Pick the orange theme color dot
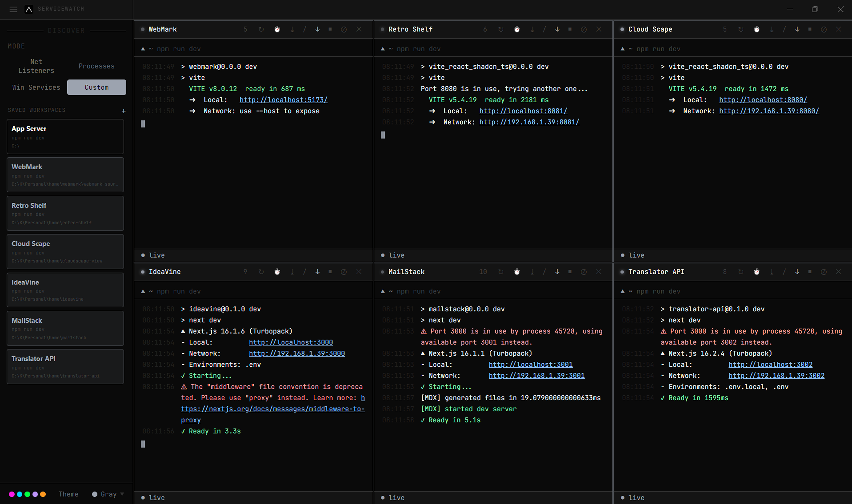Image resolution: width=852 pixels, height=504 pixels. 43,494
